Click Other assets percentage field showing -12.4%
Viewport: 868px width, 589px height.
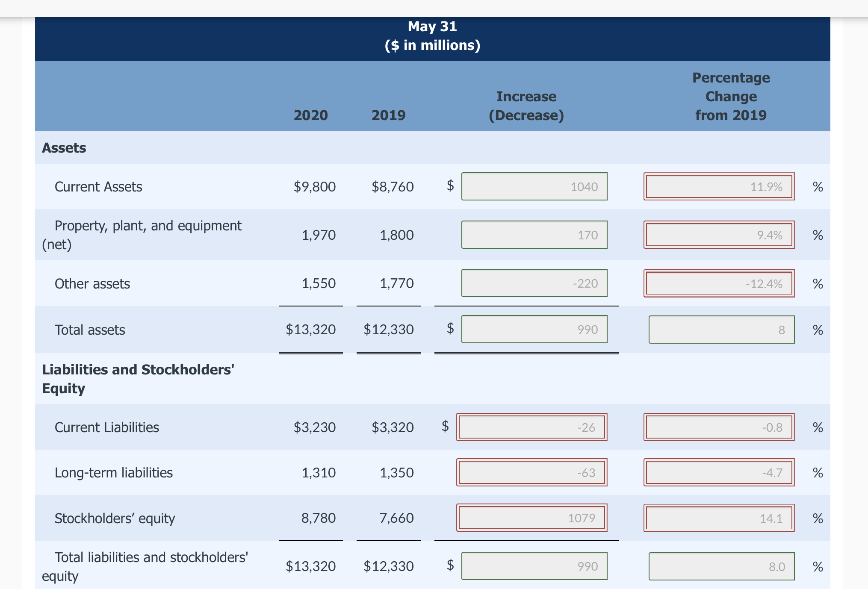coord(719,283)
